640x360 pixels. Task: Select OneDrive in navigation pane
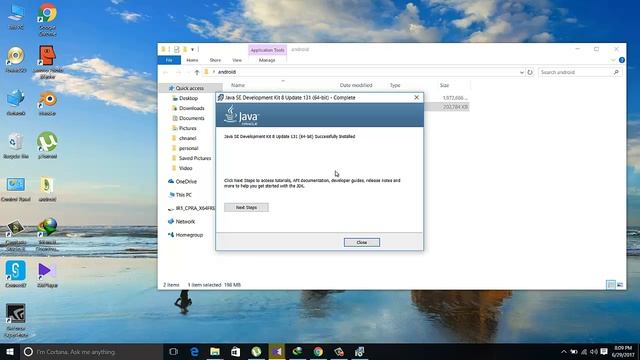pos(186,182)
